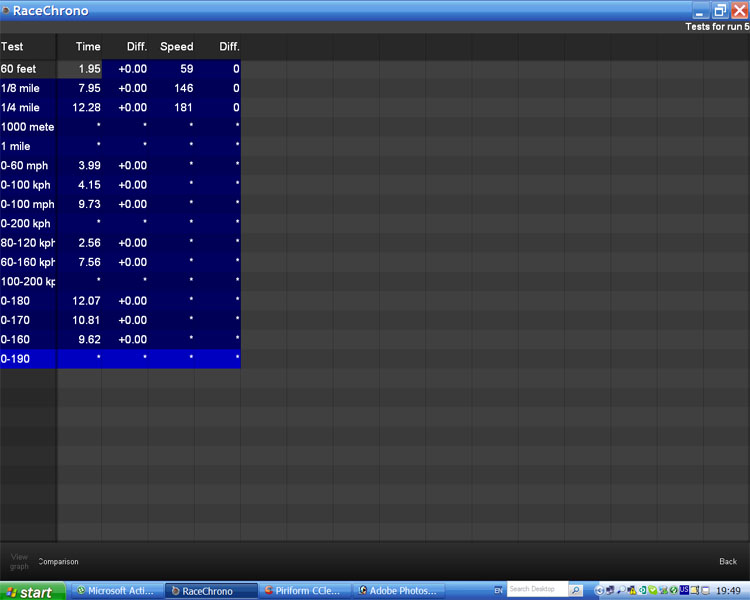Viewport: 750px width, 600px height.
Task: Click the Back button
Action: click(x=728, y=561)
